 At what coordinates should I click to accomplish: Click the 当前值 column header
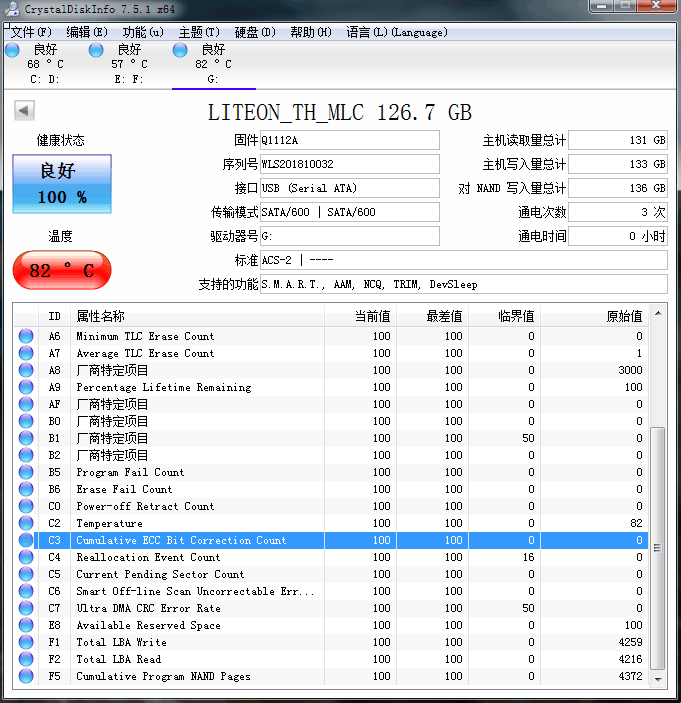click(360, 317)
